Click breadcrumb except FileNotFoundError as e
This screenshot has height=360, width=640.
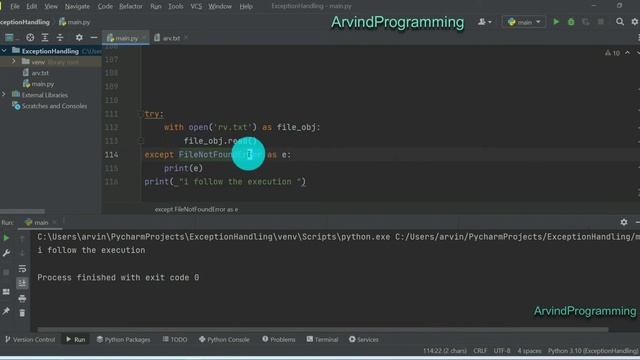[x=196, y=209]
